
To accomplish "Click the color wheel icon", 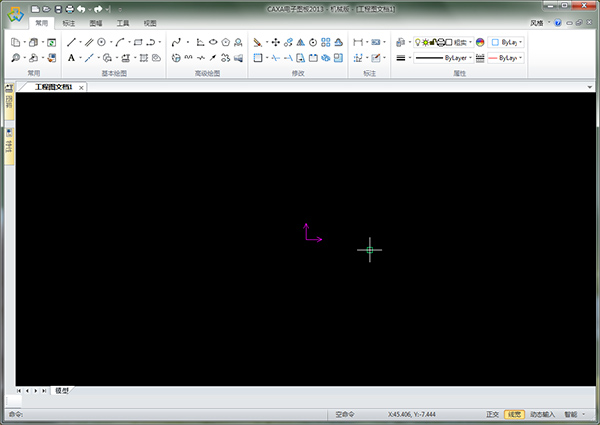I will pos(480,43).
